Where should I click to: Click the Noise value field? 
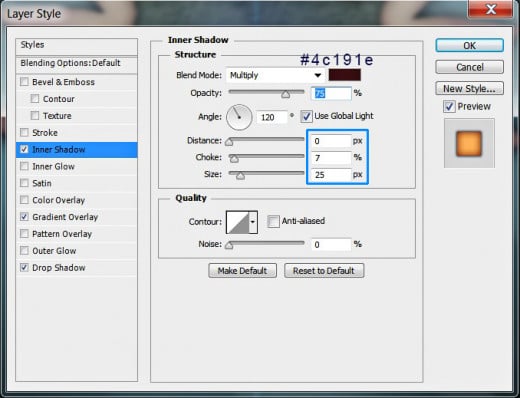(x=331, y=245)
